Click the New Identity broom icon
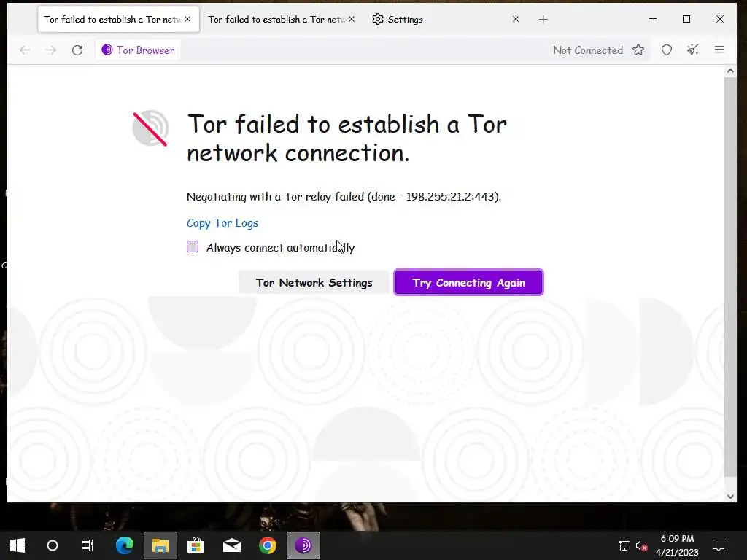This screenshot has width=747, height=560. [693, 50]
